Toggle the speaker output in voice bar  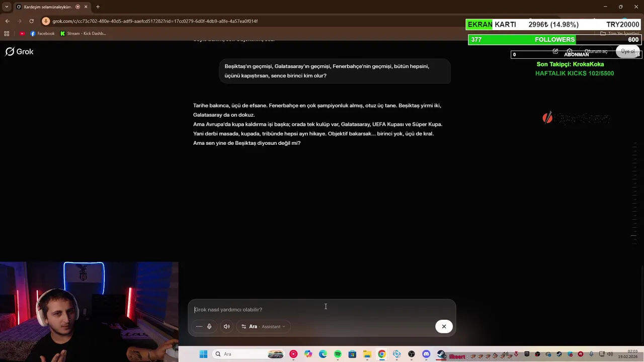tap(226, 326)
